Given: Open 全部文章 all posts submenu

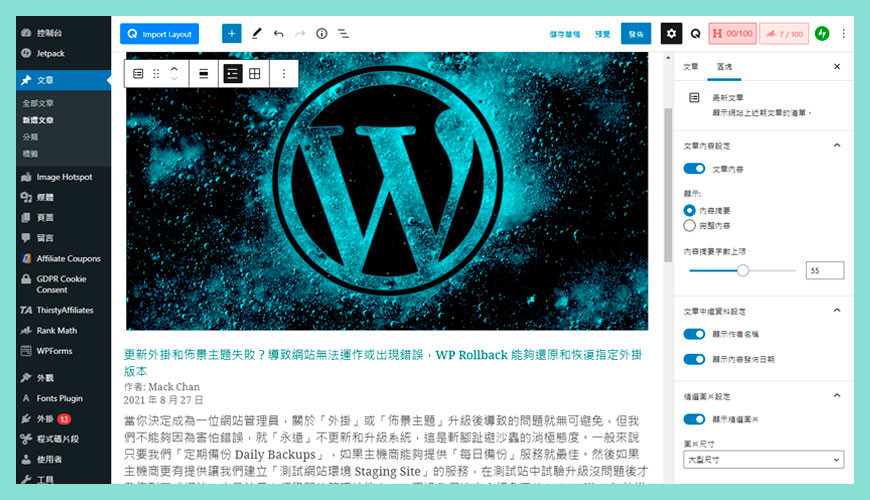Looking at the screenshot, I should [x=38, y=103].
